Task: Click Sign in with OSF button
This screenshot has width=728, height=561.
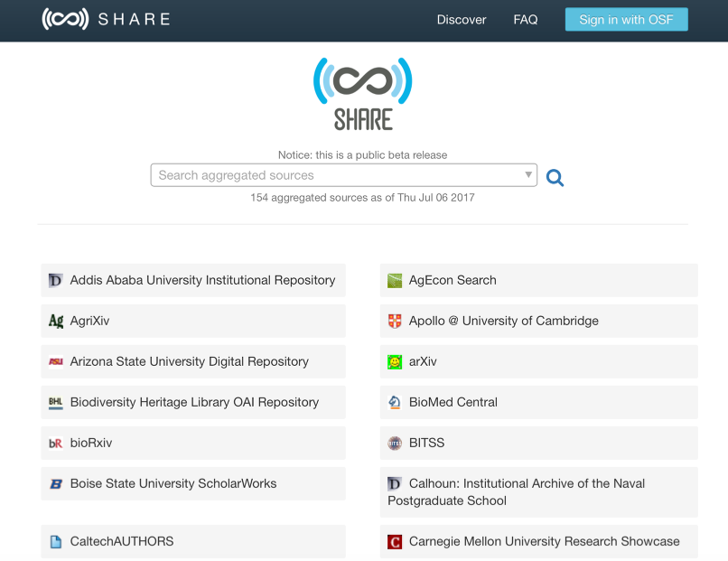Action: pyautogui.click(x=626, y=20)
